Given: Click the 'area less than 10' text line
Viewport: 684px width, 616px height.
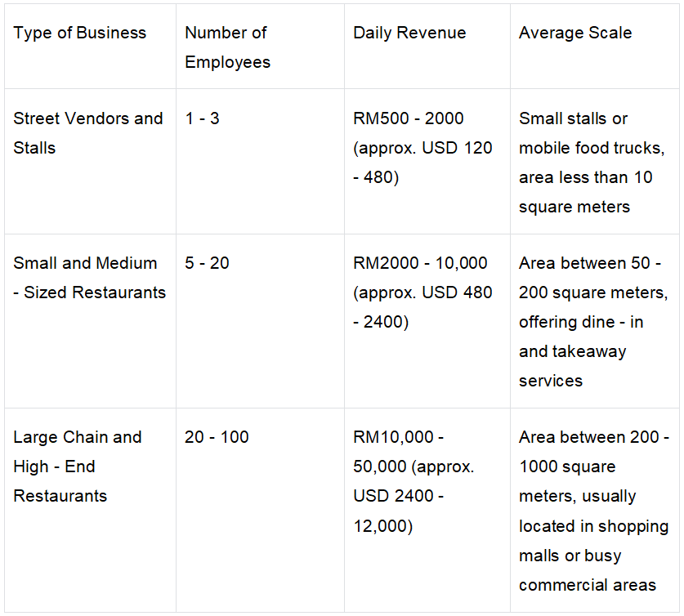Looking at the screenshot, I should tap(586, 177).
